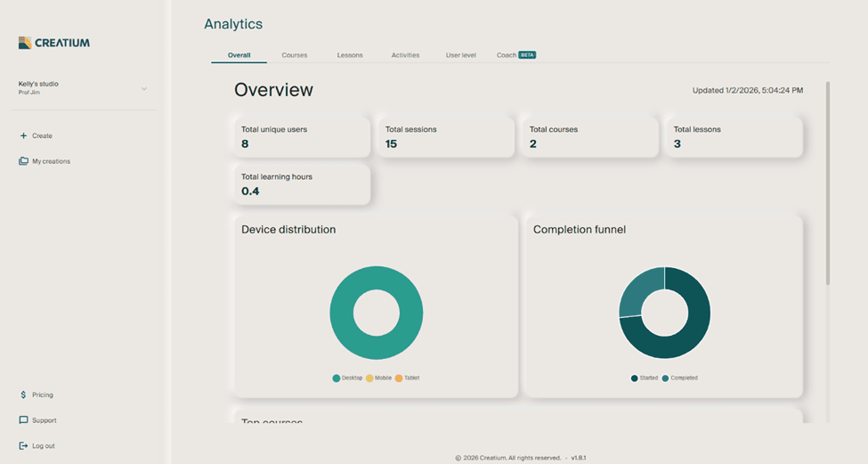
Task: Switch to the Courses tab
Action: (295, 55)
